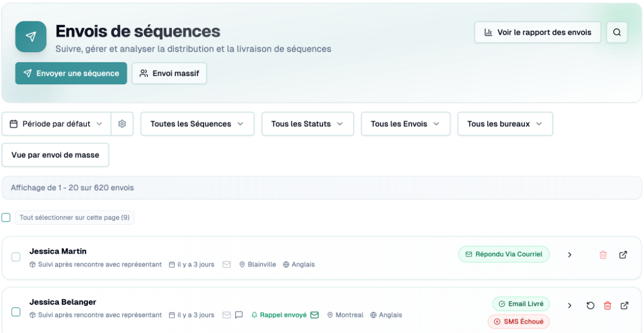Switch to Vue par envoi de masse
The height and width of the screenshot is (333, 644).
56,155
